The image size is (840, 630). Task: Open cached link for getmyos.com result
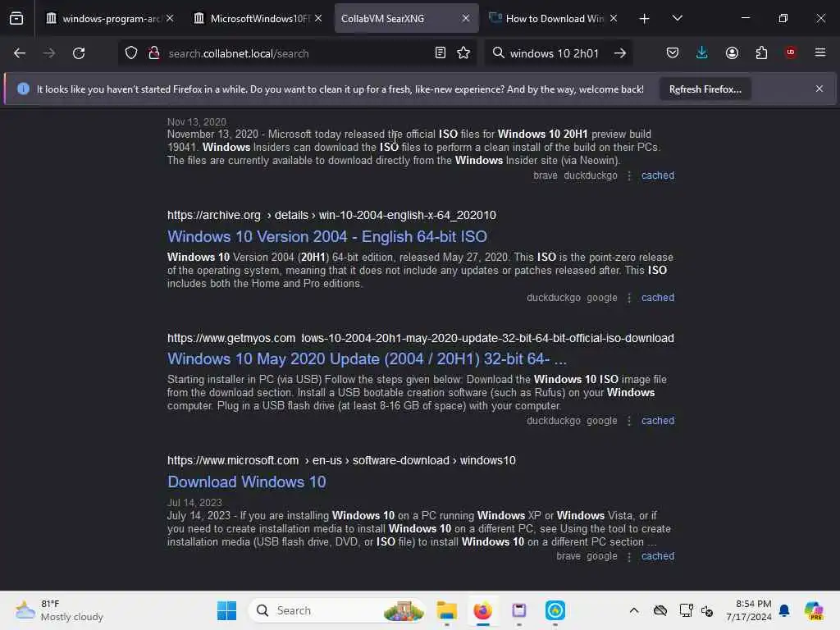point(658,421)
